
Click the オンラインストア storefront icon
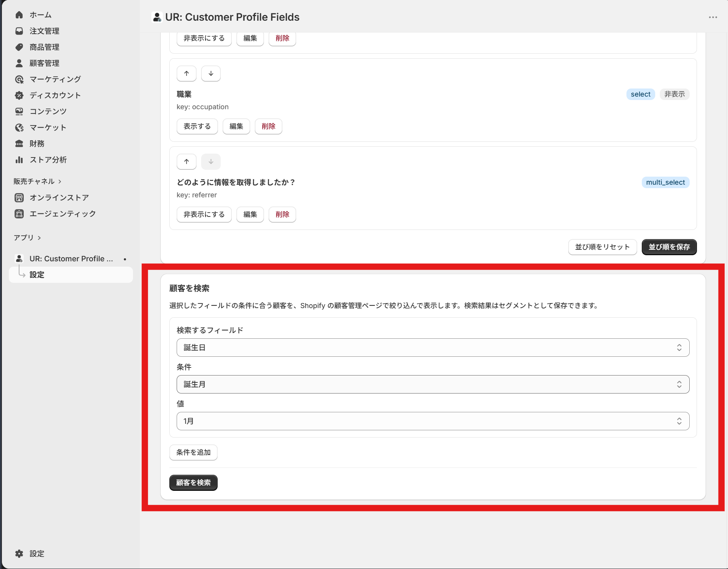19,198
